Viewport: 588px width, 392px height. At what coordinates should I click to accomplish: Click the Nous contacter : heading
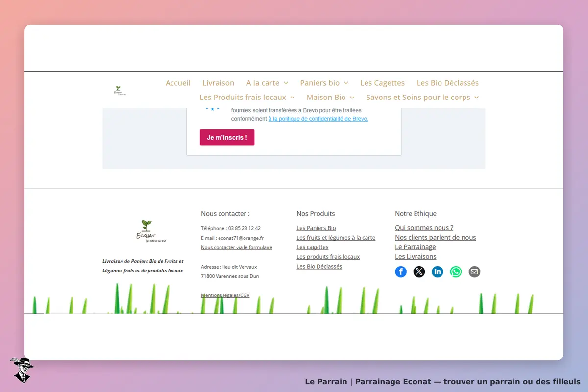(225, 214)
